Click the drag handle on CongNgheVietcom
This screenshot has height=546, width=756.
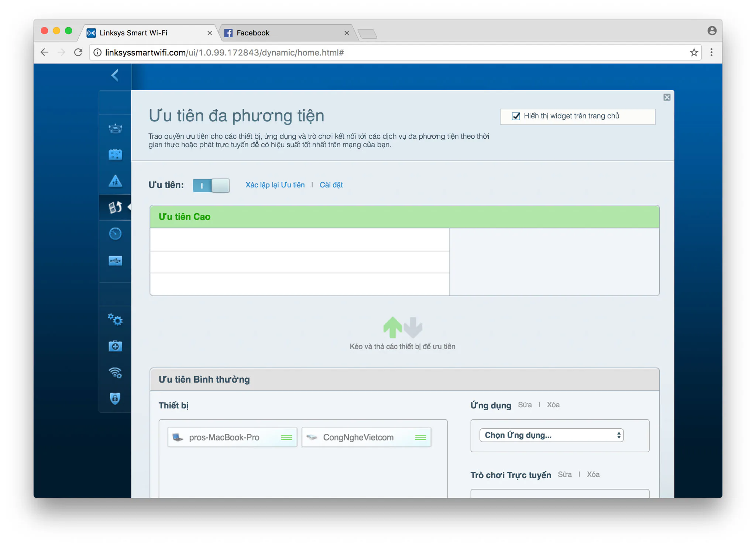point(420,438)
